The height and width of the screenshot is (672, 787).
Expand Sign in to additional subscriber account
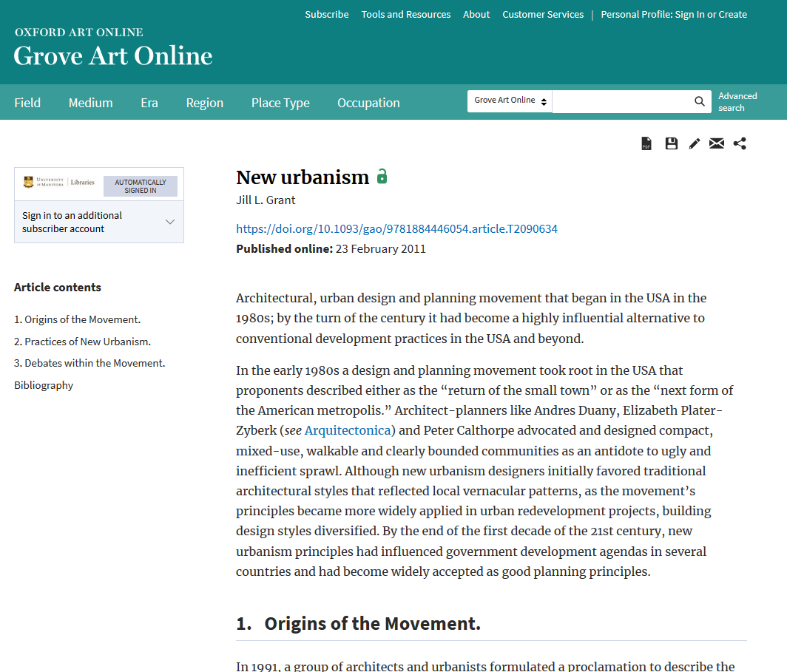[99, 223]
